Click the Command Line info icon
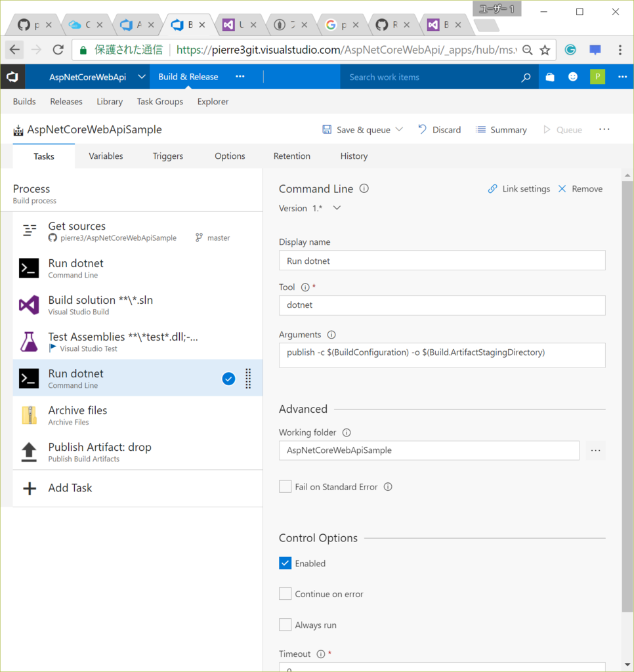634x672 pixels. tap(364, 188)
